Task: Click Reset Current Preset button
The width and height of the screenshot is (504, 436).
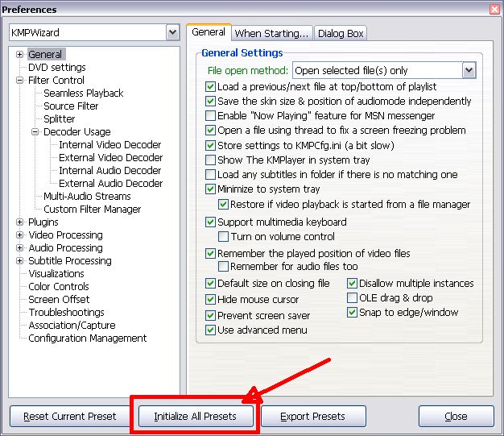Action: pyautogui.click(x=69, y=417)
